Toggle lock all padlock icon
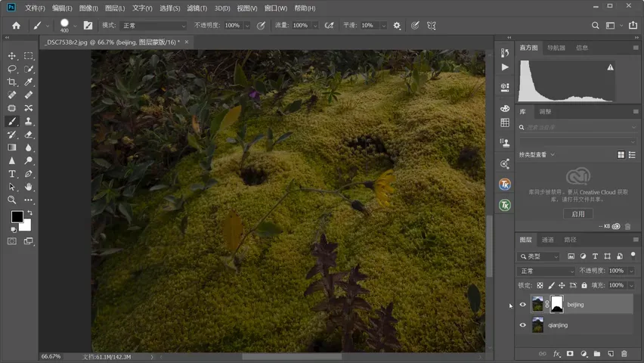The image size is (644, 363). click(584, 285)
